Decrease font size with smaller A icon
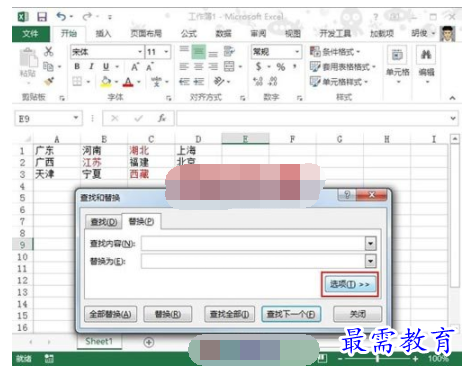This screenshot has height=372, width=463. point(150,67)
